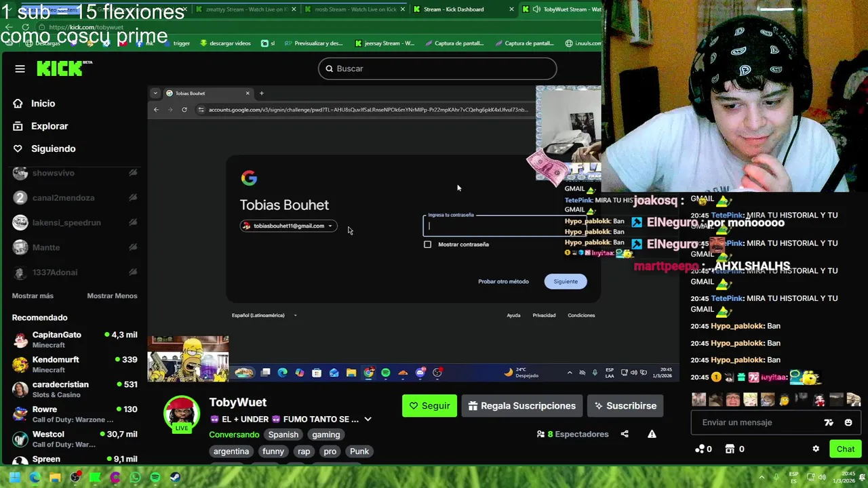This screenshot has height=488, width=868.
Task: Open Westcol recommended channel
Action: [75, 439]
